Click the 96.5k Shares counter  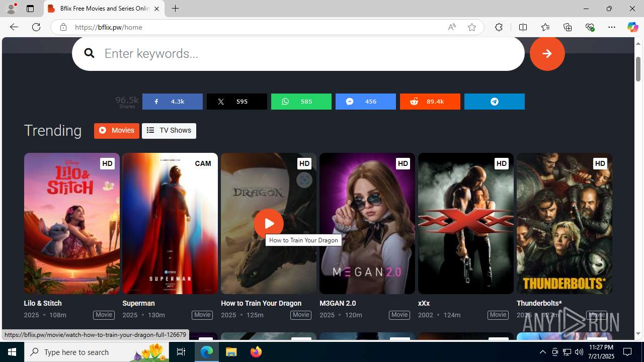coord(127,102)
